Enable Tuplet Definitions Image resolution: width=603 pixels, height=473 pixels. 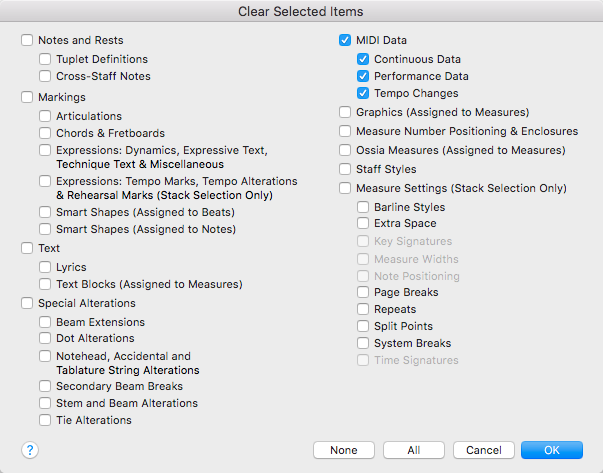tap(45, 60)
